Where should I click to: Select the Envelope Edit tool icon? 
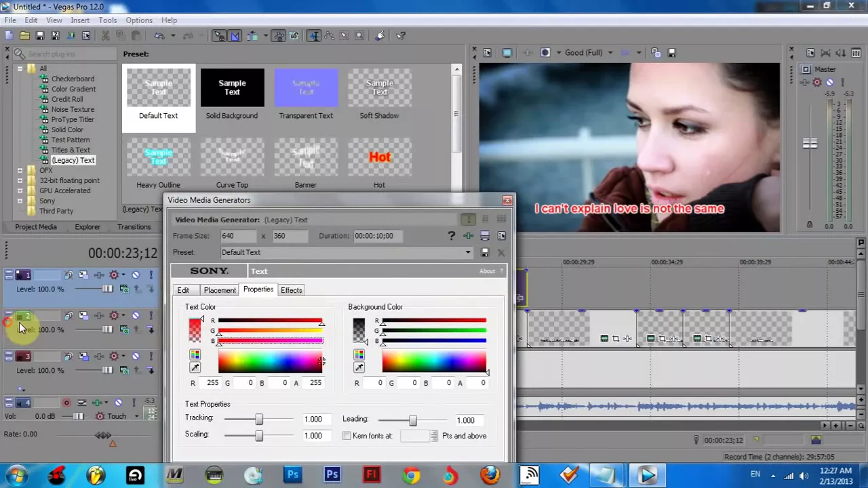tap(329, 36)
